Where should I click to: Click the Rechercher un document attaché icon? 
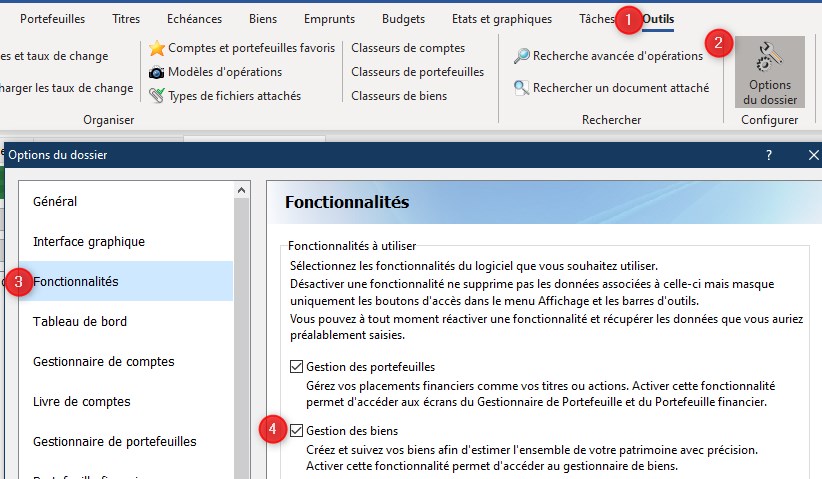point(521,88)
